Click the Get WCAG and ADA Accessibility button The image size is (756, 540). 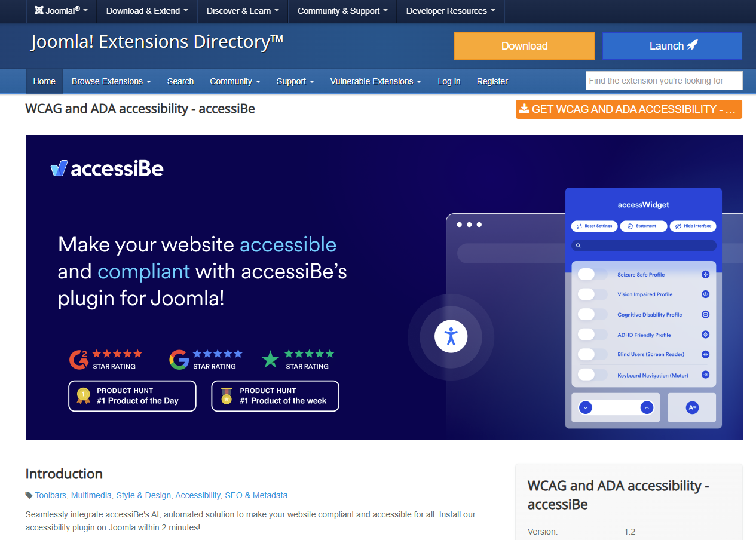pyautogui.click(x=629, y=109)
